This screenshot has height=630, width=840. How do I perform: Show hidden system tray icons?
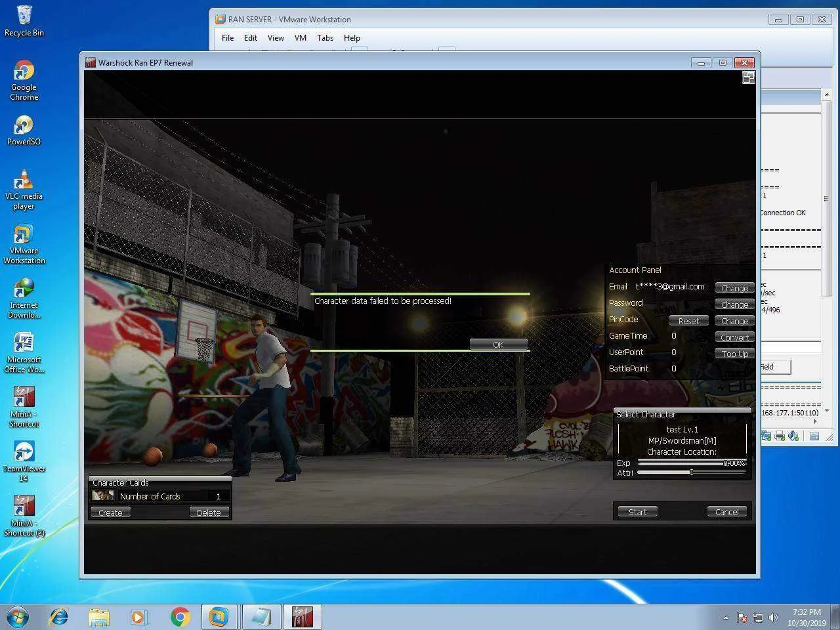click(726, 618)
